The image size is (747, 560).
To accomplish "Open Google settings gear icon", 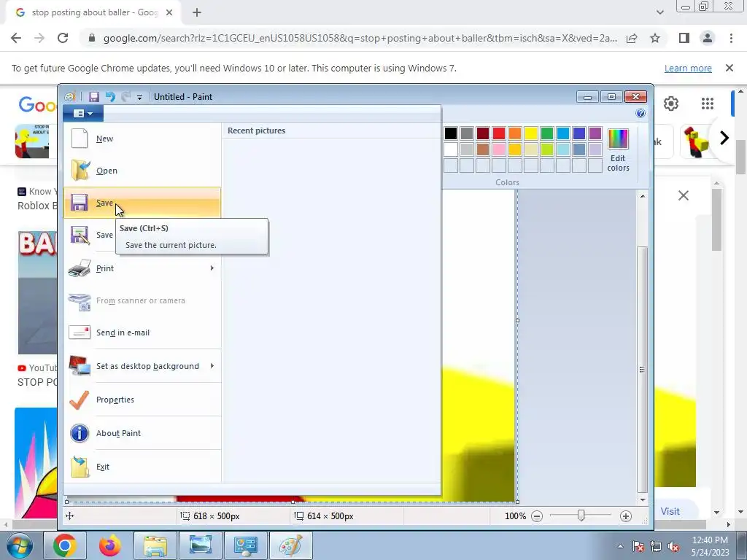I will (x=671, y=104).
